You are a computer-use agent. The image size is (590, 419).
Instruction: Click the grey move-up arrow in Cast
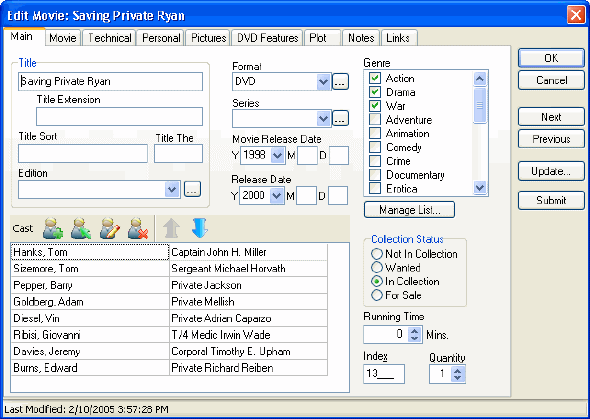click(x=171, y=228)
